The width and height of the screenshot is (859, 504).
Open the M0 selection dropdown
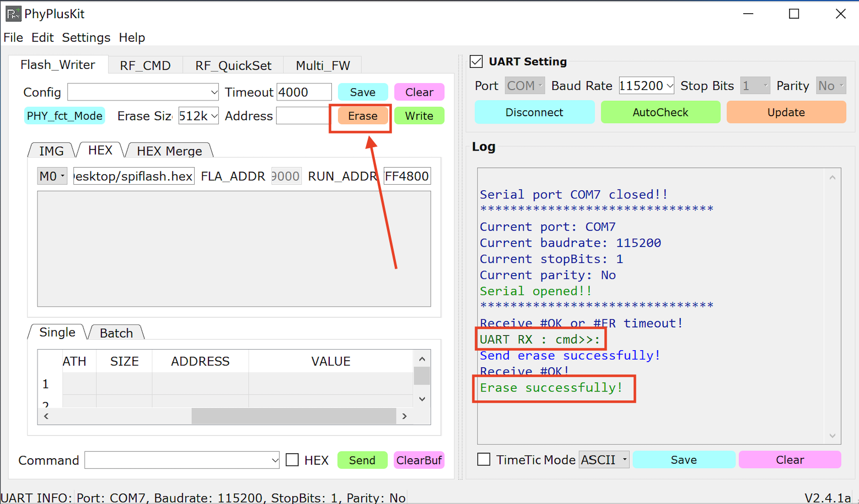52,175
